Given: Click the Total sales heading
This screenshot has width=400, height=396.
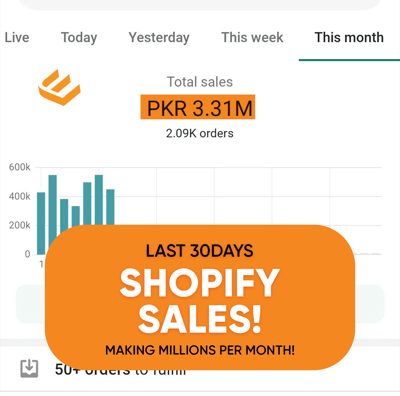Looking at the screenshot, I should 200,82.
